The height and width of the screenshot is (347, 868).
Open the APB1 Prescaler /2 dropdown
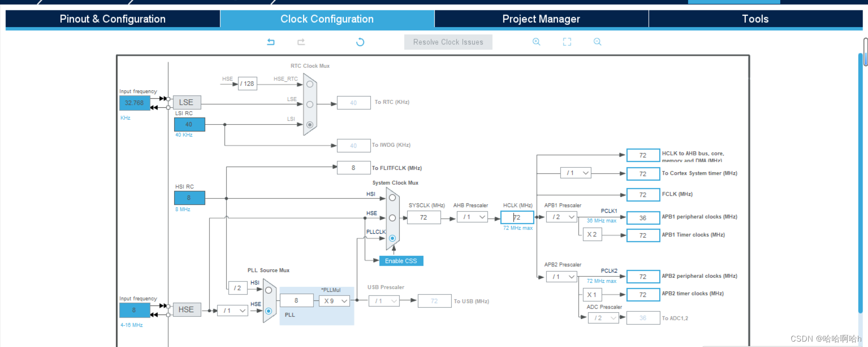click(x=562, y=217)
